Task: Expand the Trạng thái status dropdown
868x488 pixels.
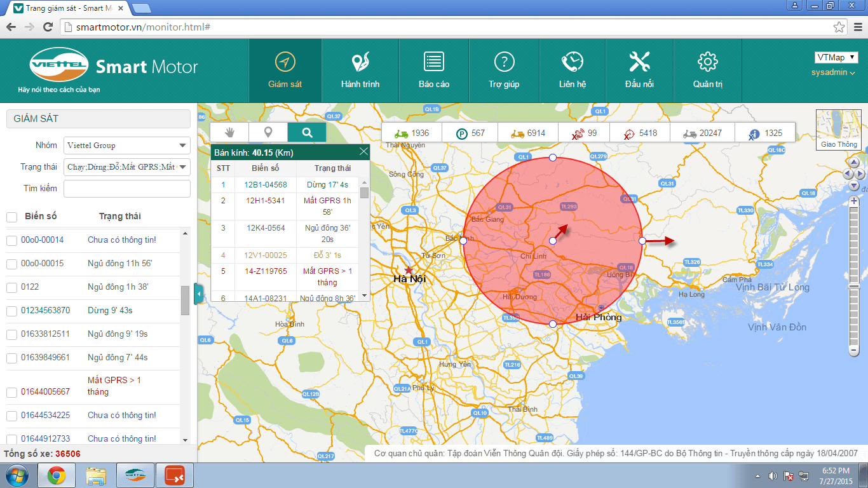Action: point(127,167)
